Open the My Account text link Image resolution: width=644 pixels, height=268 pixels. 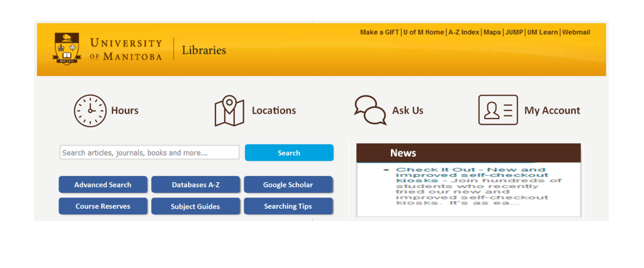point(553,111)
